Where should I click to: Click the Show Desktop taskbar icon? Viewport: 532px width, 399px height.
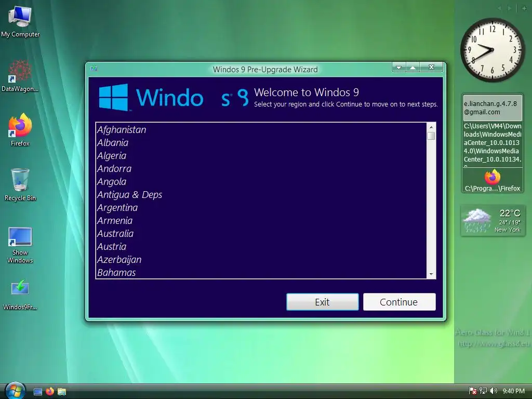pos(37,392)
